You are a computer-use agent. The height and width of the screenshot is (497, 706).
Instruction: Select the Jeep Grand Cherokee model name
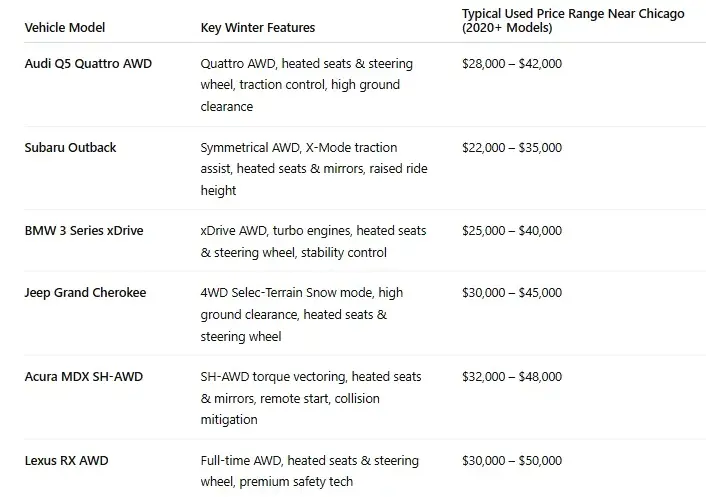click(85, 293)
